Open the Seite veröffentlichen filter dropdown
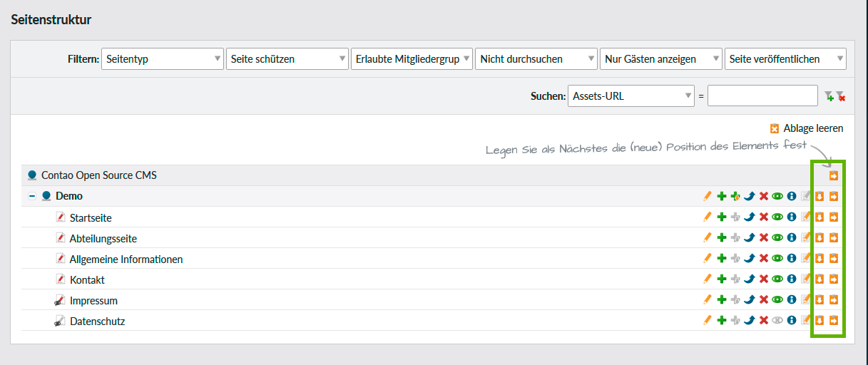Screen dimensions: 868x365 coord(785,59)
